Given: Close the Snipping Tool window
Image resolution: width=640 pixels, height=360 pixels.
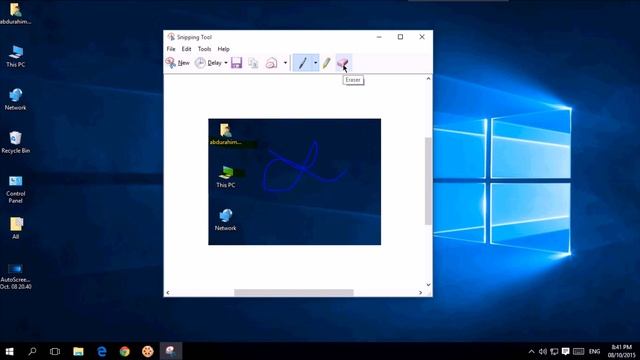Looking at the screenshot, I should click(x=422, y=37).
